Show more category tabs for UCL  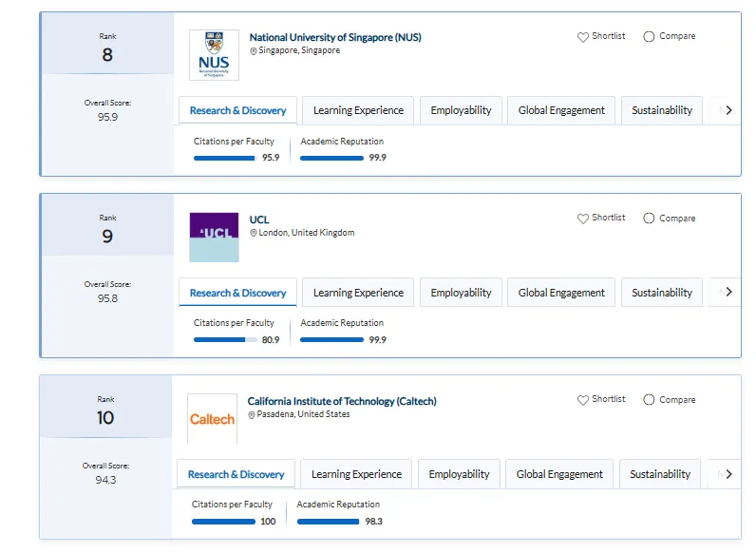[728, 292]
